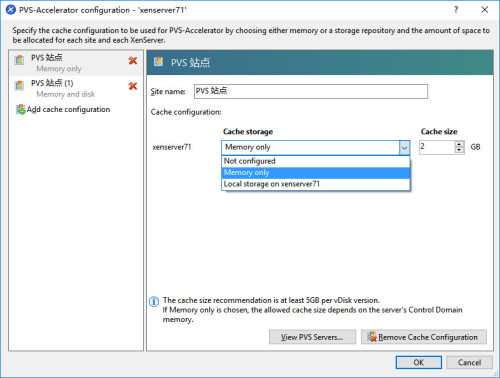Viewport: 500px width, 378px height.
Task: Click Remove Cache Configuration button
Action: (424, 337)
